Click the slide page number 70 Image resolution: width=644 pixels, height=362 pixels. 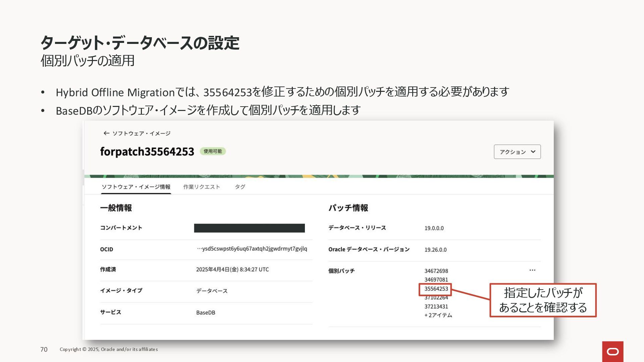click(x=44, y=349)
